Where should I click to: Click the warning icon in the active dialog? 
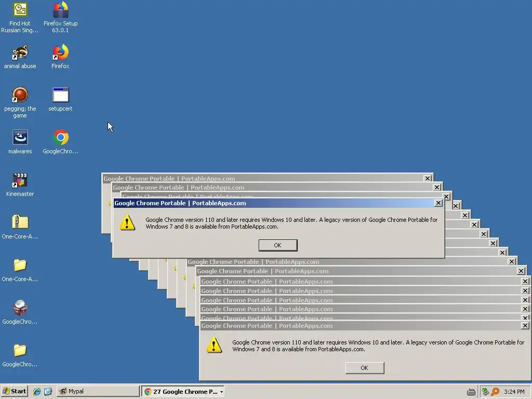tap(128, 222)
